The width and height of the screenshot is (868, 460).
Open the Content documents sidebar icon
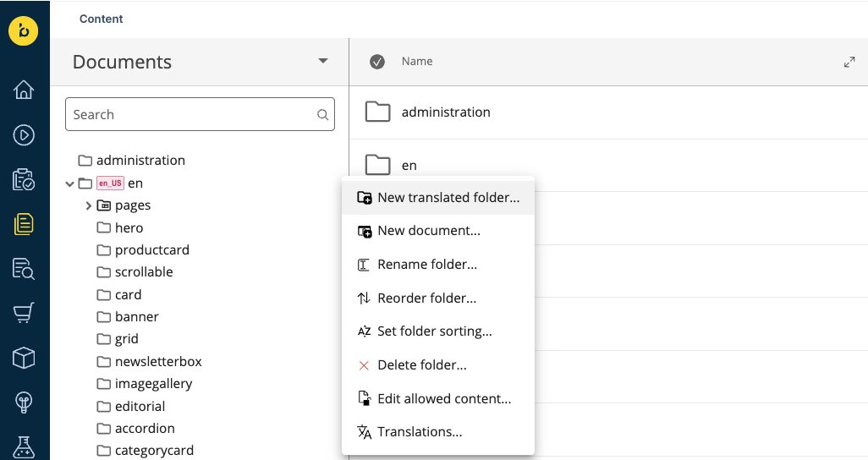[23, 223]
